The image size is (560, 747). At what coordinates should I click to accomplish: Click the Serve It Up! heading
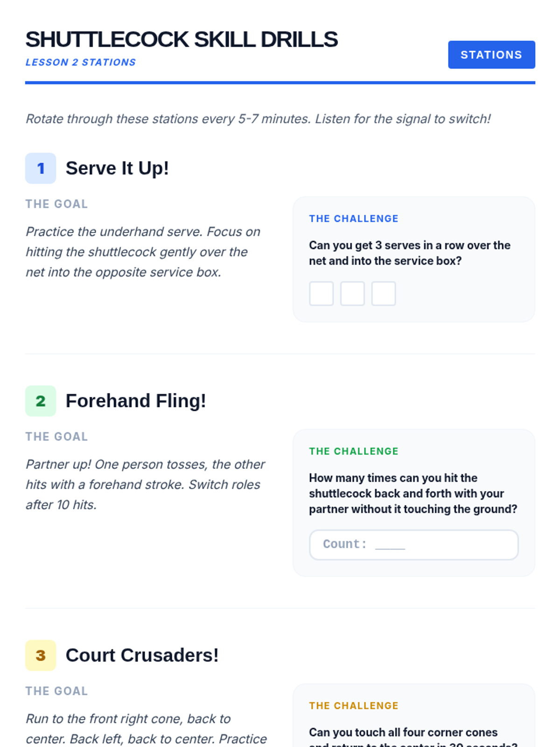click(117, 168)
